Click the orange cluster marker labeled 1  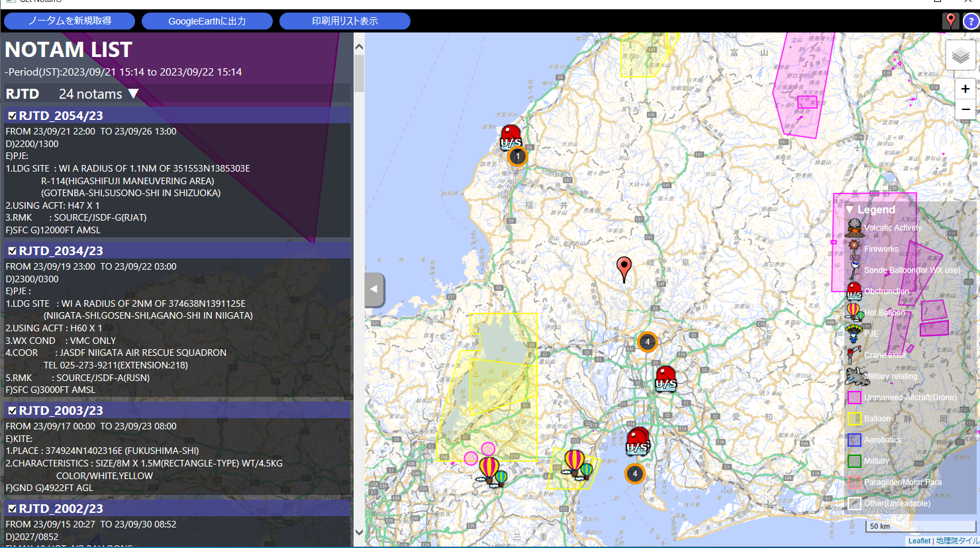[517, 157]
